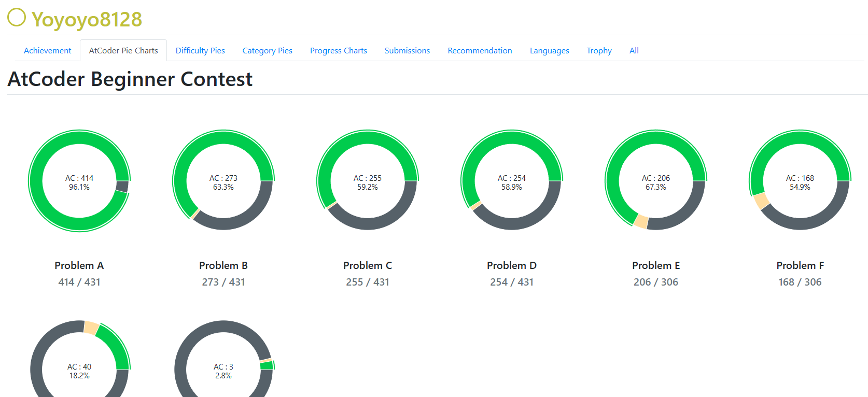Viewport: 868px width, 397px height.
Task: Click Problem D donut chart AC 254
Action: (x=512, y=180)
